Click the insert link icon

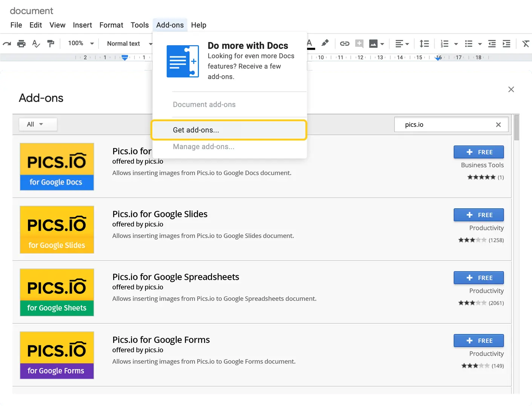click(345, 44)
